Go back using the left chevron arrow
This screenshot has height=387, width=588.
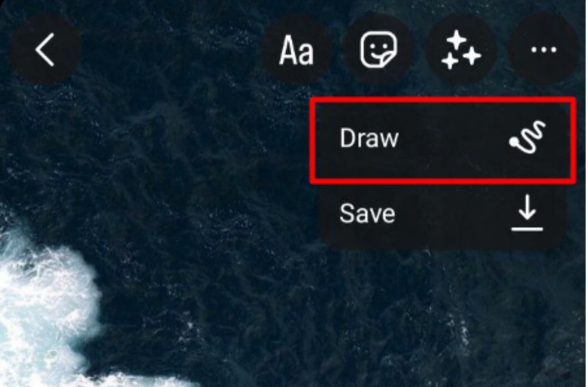point(45,50)
